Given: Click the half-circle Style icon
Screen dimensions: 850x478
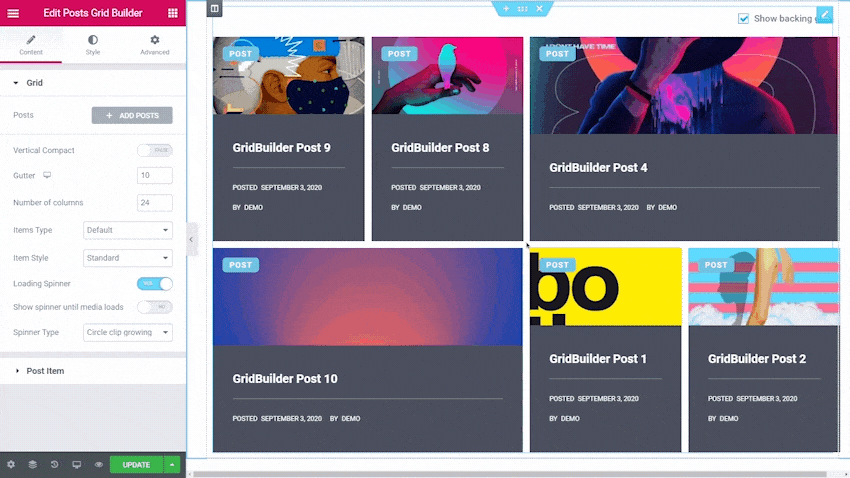Looking at the screenshot, I should coord(93,40).
